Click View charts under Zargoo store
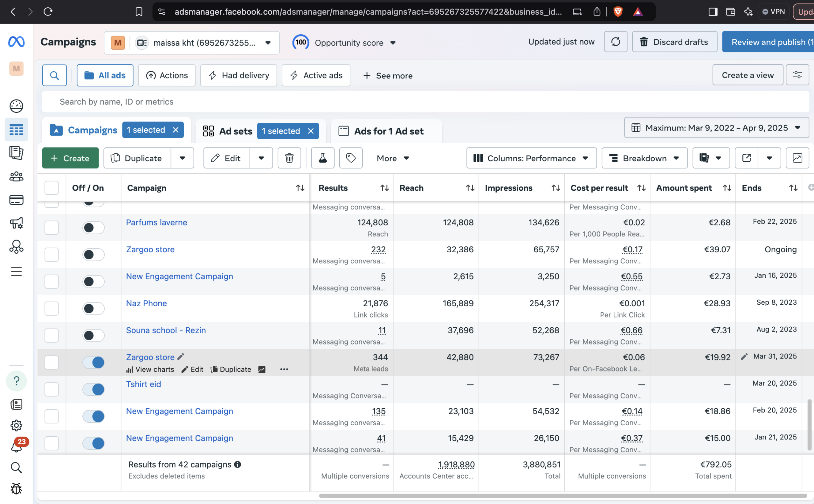The height and width of the screenshot is (504, 814). [x=150, y=369]
